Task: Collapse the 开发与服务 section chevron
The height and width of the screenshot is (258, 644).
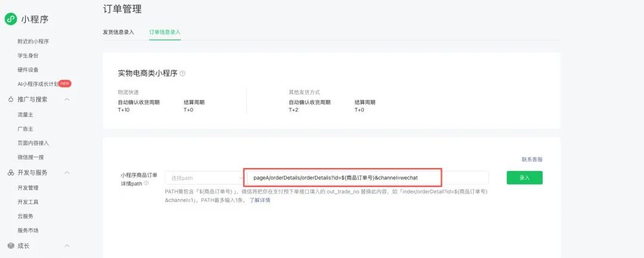Action: (x=67, y=173)
